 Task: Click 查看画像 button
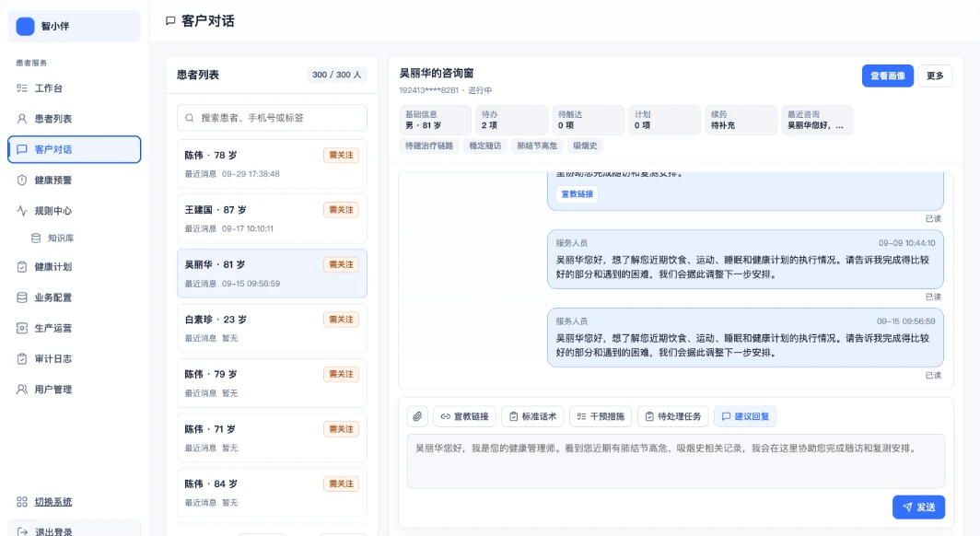[x=888, y=76]
